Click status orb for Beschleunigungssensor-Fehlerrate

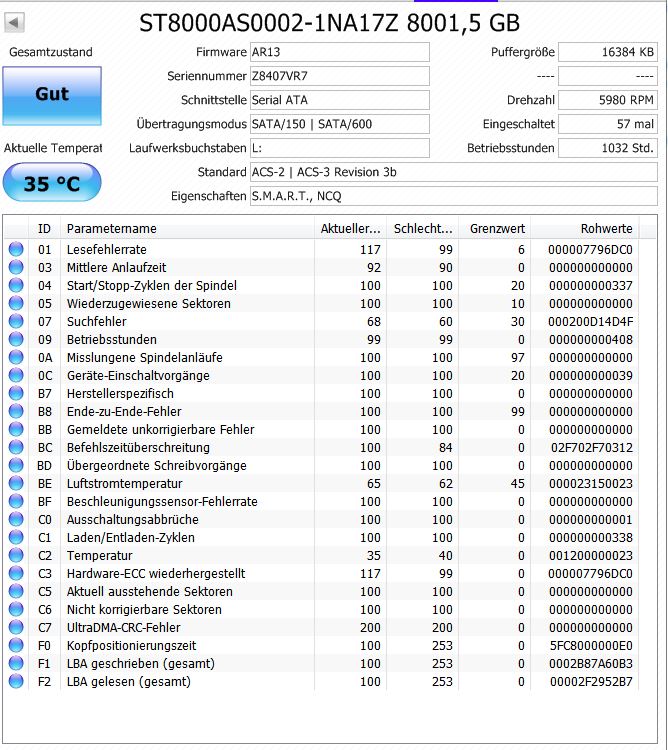(x=16, y=501)
